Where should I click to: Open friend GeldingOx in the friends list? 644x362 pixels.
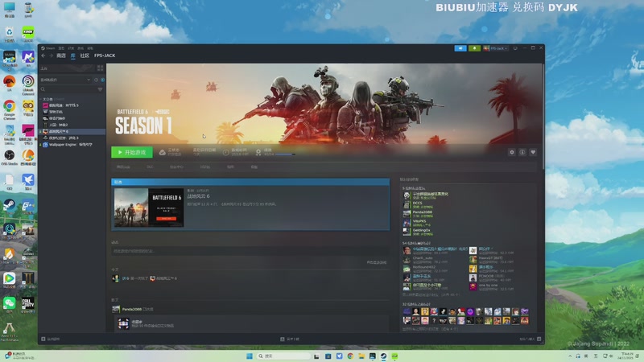(x=418, y=232)
